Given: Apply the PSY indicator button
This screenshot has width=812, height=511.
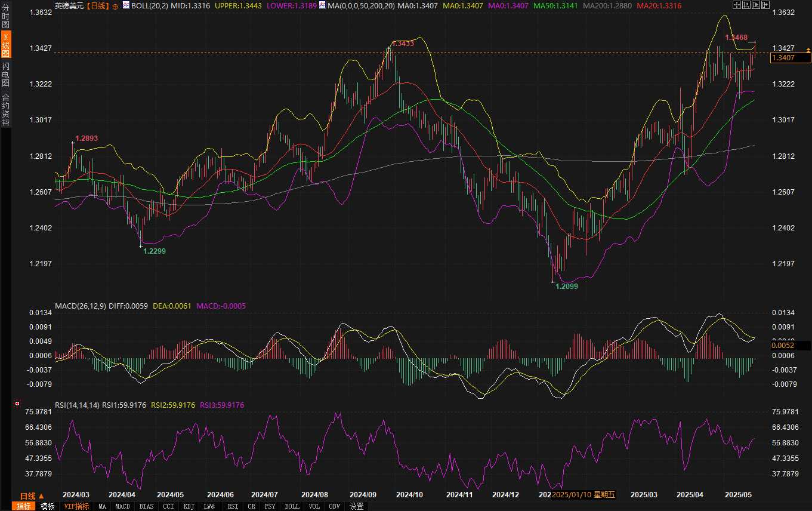Looking at the screenshot, I should (x=270, y=506).
